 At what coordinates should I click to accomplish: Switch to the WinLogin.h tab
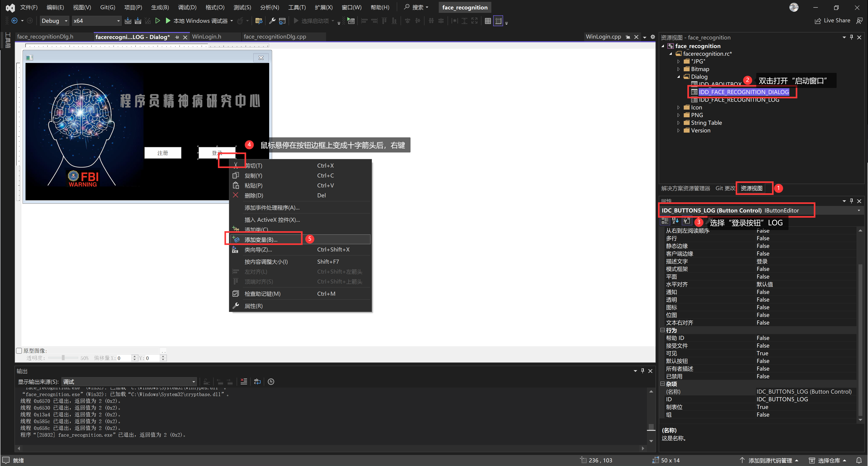click(x=207, y=37)
